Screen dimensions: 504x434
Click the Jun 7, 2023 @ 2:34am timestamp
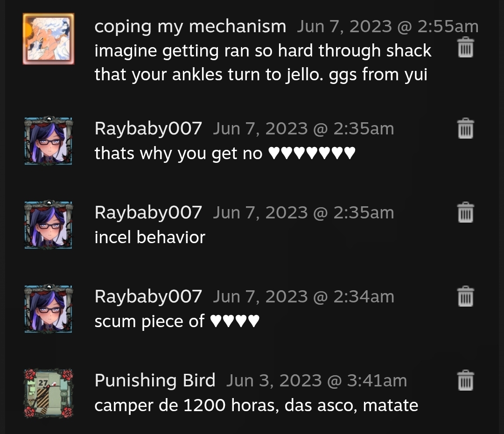pyautogui.click(x=303, y=296)
